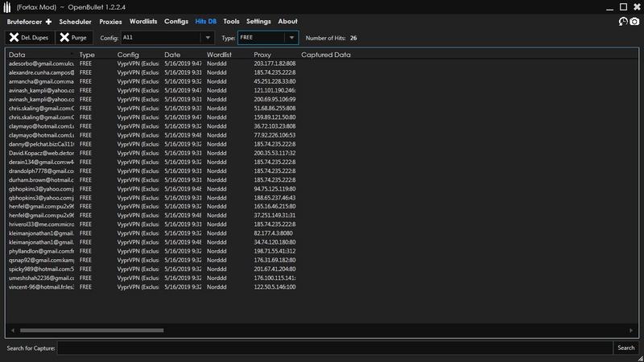Click the resize grip at window corner
The image size is (644, 362).
640,358
